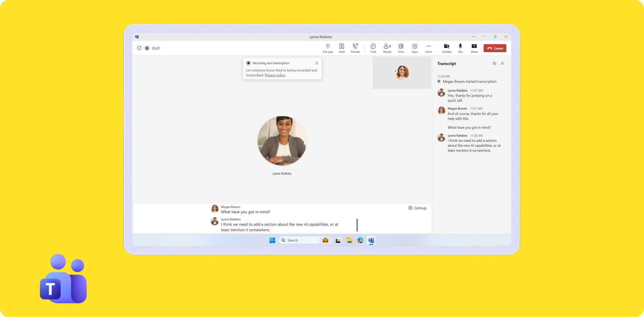
Task: Click Lynne Robbins avatar at 11:27 AM transcript entry
Action: pos(441,93)
